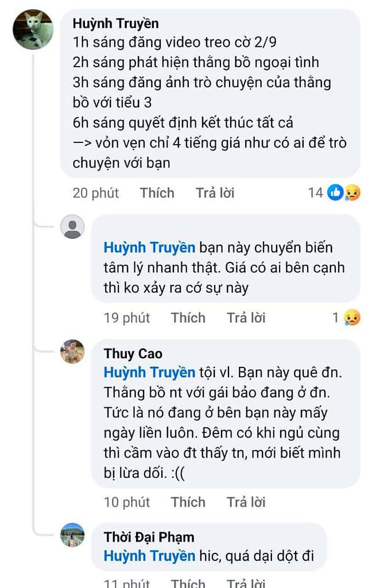372x588 pixels.
Task: Open the Huỳnh Truyền author name on top comment
Action: (115, 24)
